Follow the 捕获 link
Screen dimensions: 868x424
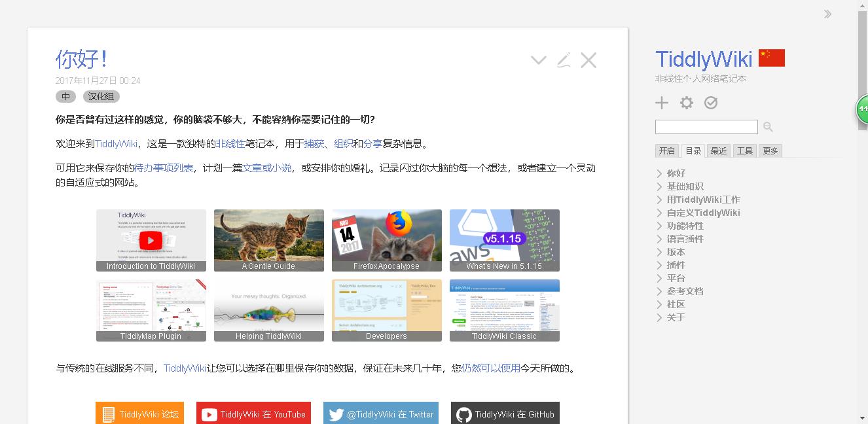314,144
